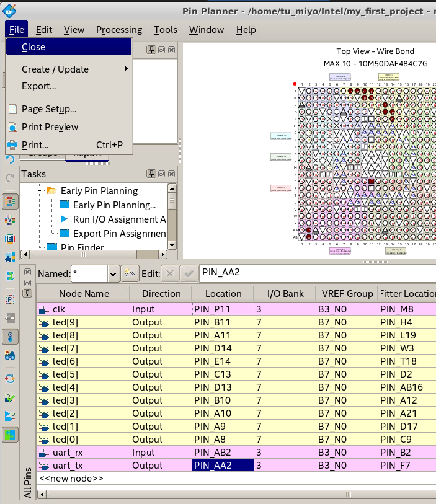Toggle the green-blue arrows icon at toolbar bottom

point(10,435)
